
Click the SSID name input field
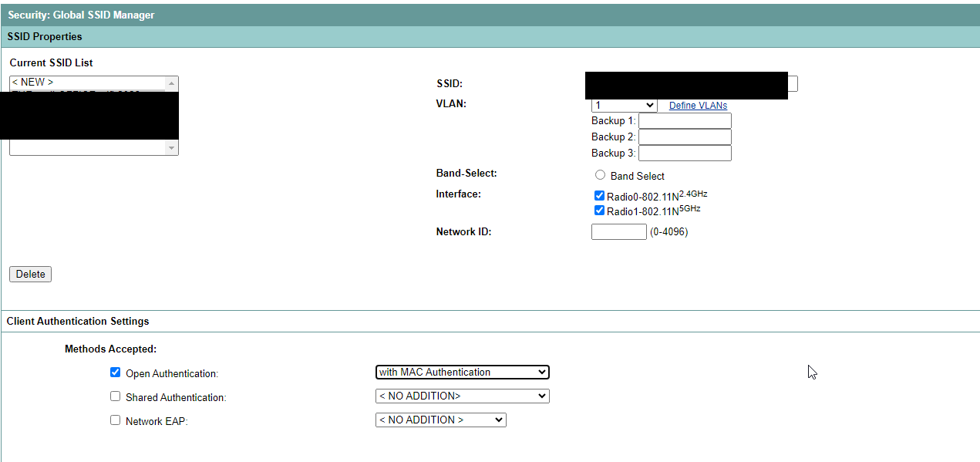[688, 85]
